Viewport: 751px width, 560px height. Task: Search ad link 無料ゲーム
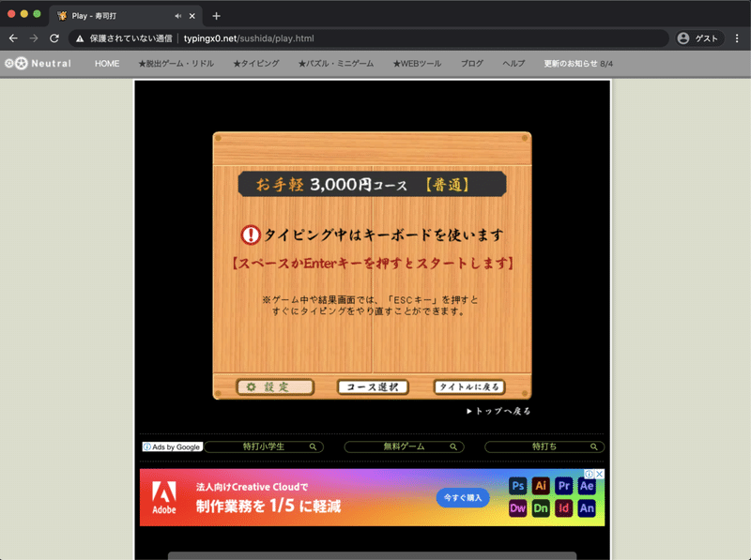point(405,446)
